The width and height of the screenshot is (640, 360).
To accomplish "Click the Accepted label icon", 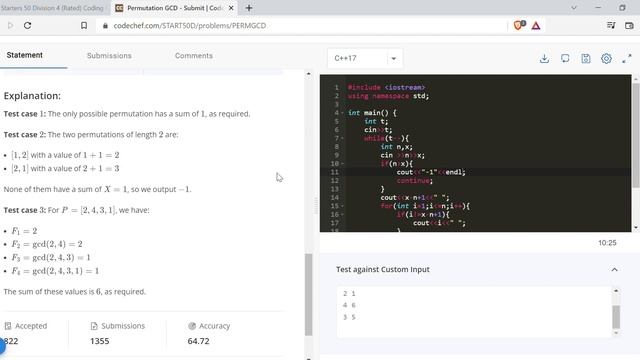I will [8, 326].
